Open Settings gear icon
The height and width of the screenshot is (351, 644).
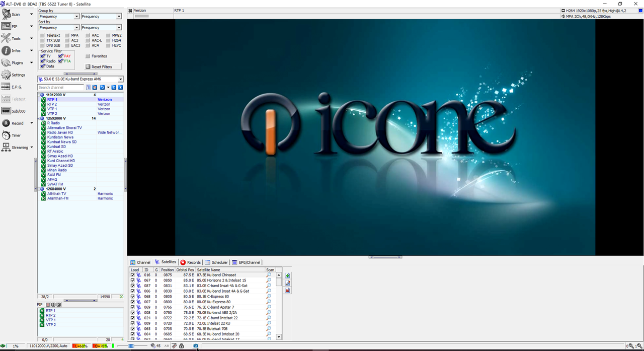pyautogui.click(x=6, y=75)
